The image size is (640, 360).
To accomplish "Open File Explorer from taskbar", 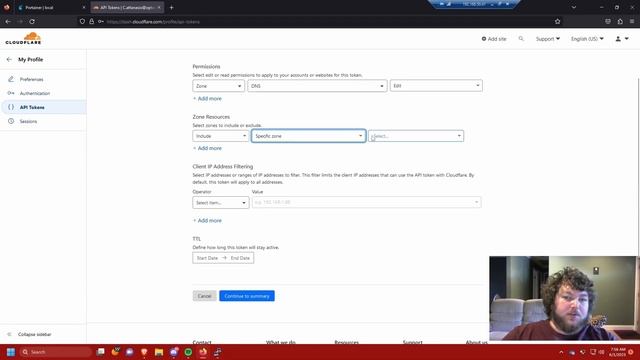I will tap(159, 352).
